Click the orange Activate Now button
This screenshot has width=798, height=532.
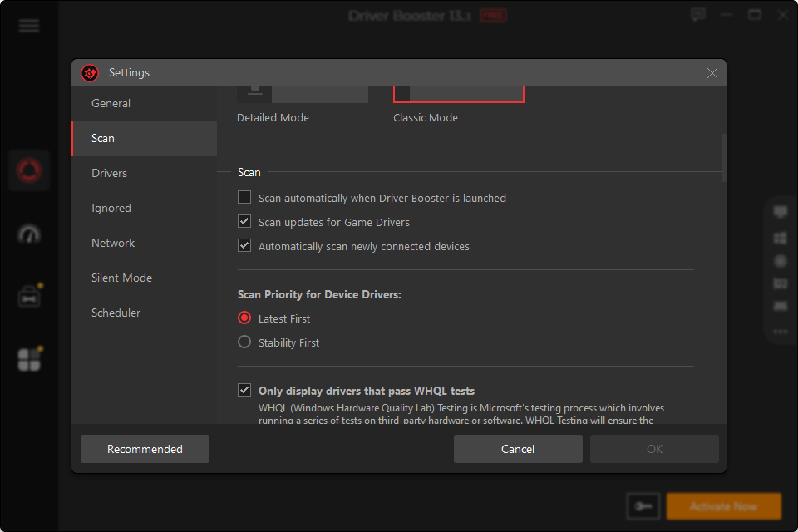point(724,506)
